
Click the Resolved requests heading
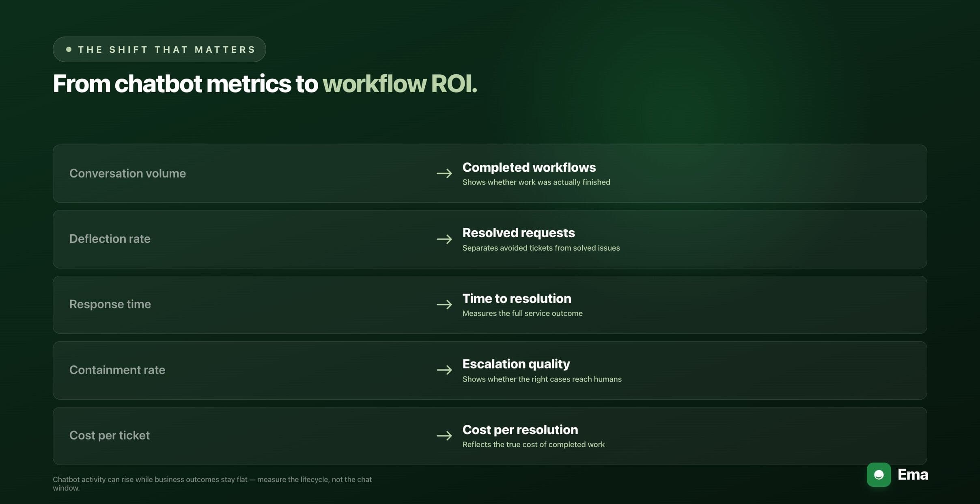(x=519, y=233)
